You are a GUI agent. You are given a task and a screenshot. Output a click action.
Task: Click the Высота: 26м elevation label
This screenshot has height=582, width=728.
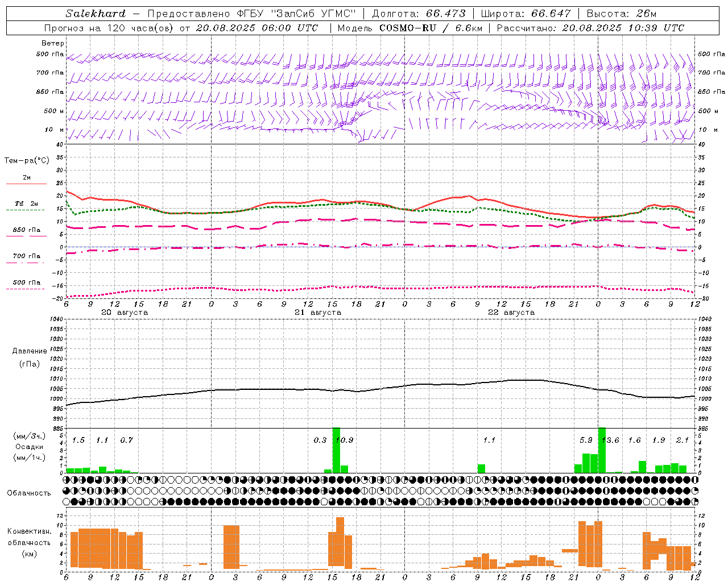tap(621, 14)
